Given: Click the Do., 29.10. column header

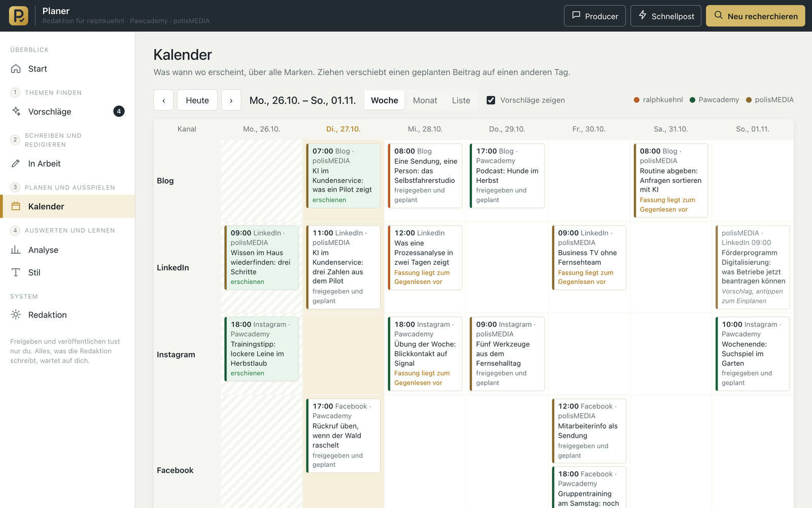Looking at the screenshot, I should coord(507,129).
